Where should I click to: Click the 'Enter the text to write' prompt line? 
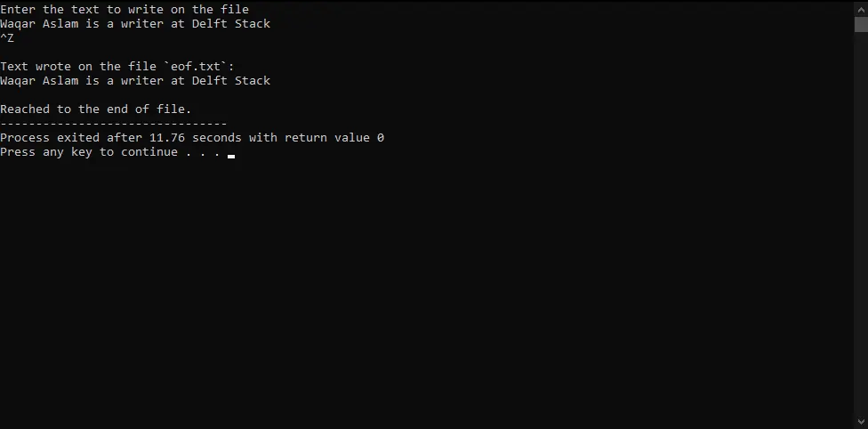coord(125,10)
